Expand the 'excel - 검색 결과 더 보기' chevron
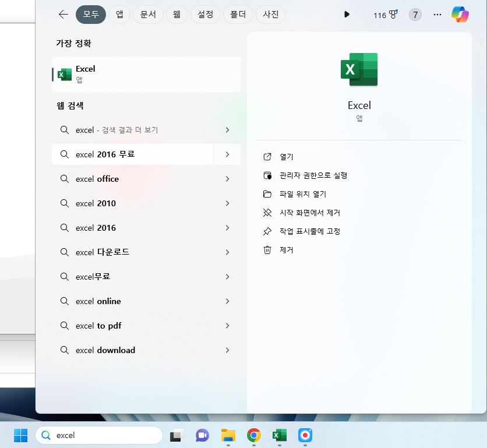This screenshot has width=487, height=448. tap(227, 130)
